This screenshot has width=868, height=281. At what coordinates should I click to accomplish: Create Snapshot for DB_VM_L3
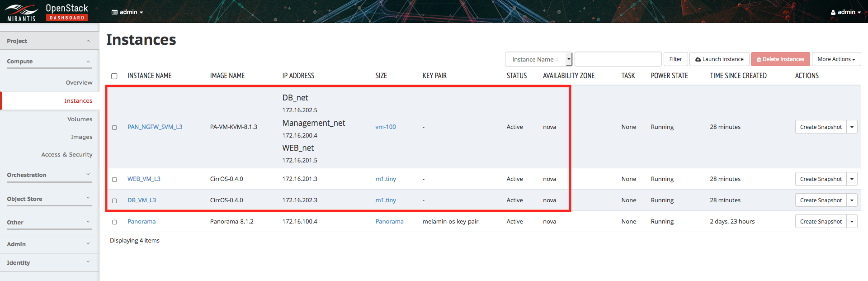pyautogui.click(x=821, y=200)
